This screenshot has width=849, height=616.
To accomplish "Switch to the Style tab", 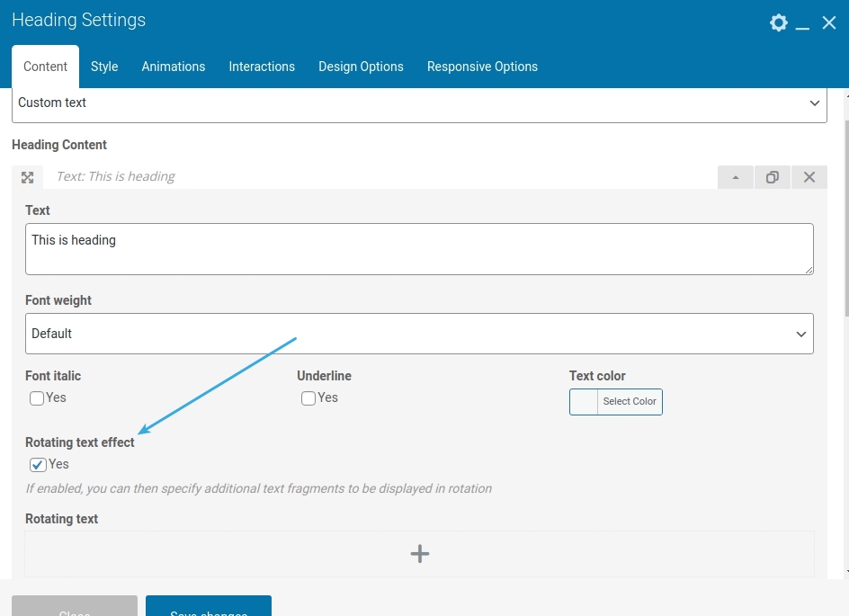I will pos(104,67).
